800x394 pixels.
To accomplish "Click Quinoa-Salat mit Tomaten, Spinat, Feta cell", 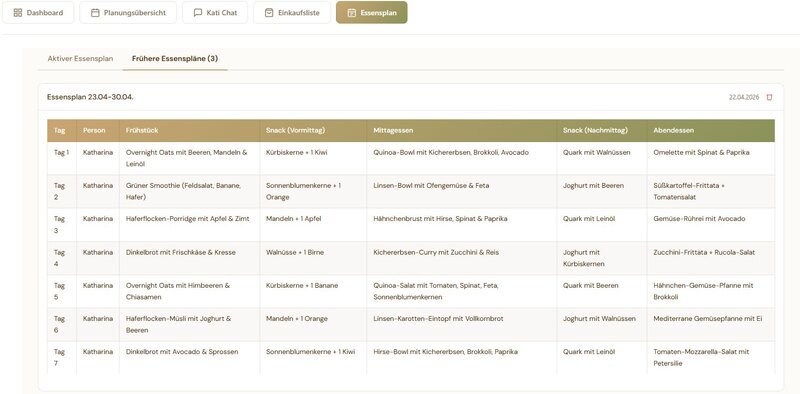I will [461, 291].
